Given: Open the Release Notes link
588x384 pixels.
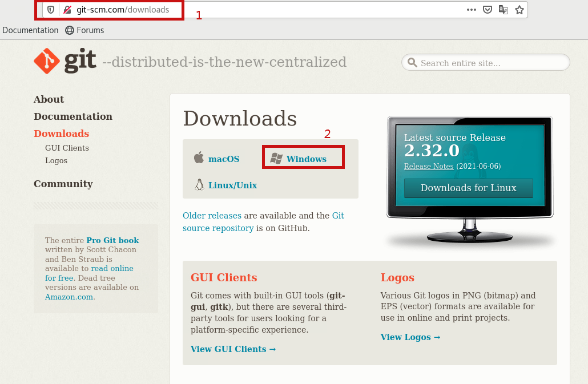Looking at the screenshot, I should pos(429,167).
